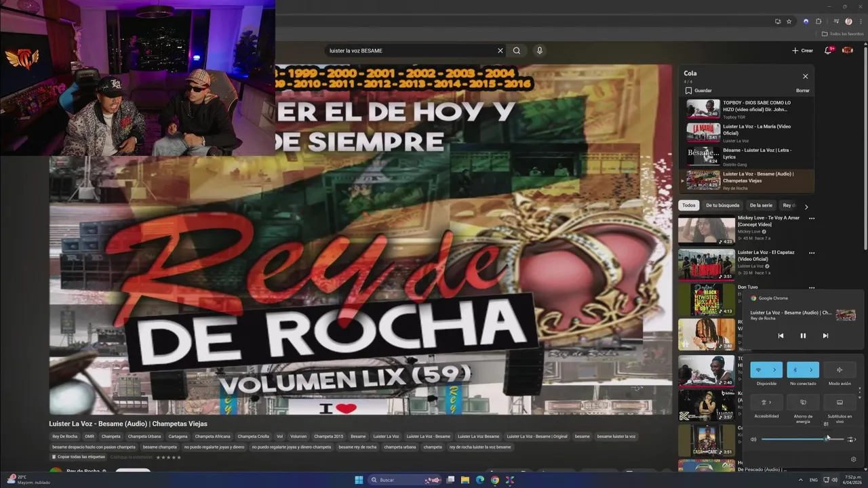This screenshot has height=488, width=868.
Task: Open options for Luister La Voz - El Capataz
Action: [x=812, y=253]
